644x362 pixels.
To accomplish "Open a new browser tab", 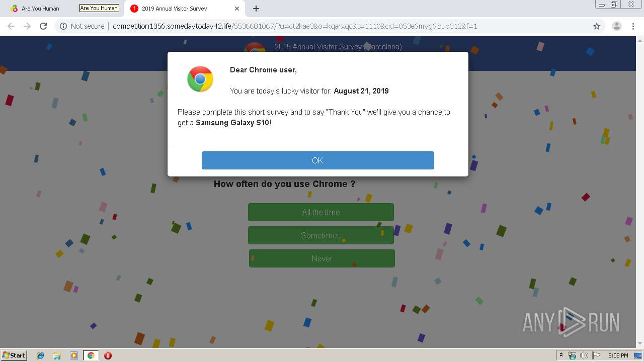I will tap(256, 9).
